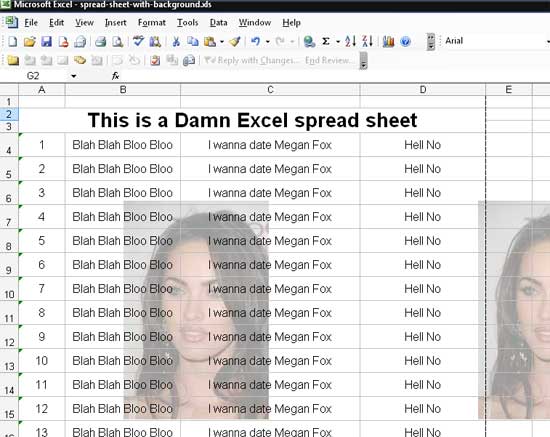
Task: Open the File menu
Action: click(31, 23)
